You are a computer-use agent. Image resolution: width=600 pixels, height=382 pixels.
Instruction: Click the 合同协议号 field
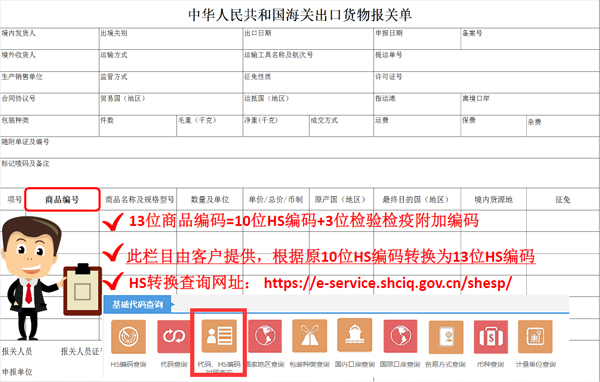click(x=50, y=104)
